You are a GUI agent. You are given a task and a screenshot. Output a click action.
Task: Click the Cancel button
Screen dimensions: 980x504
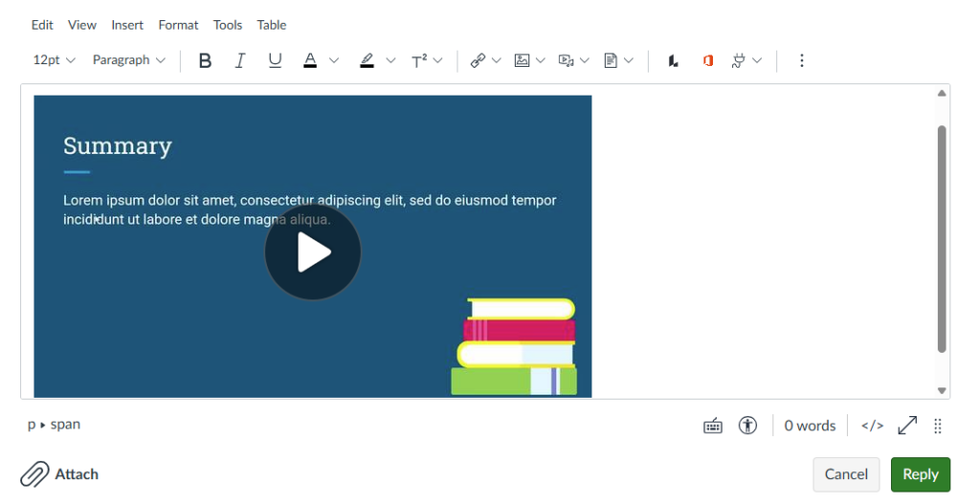click(x=846, y=474)
